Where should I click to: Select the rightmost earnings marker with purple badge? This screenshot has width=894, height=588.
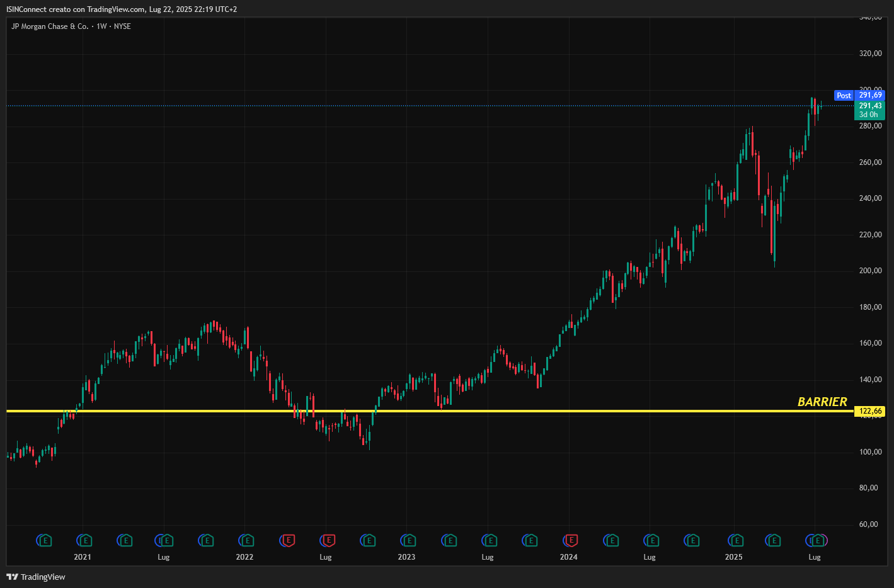[819, 540]
